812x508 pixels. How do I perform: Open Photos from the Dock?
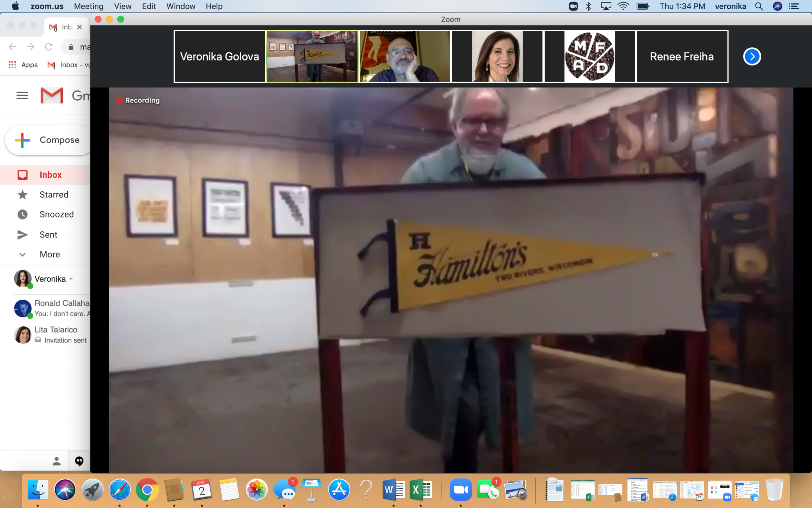[x=257, y=490]
